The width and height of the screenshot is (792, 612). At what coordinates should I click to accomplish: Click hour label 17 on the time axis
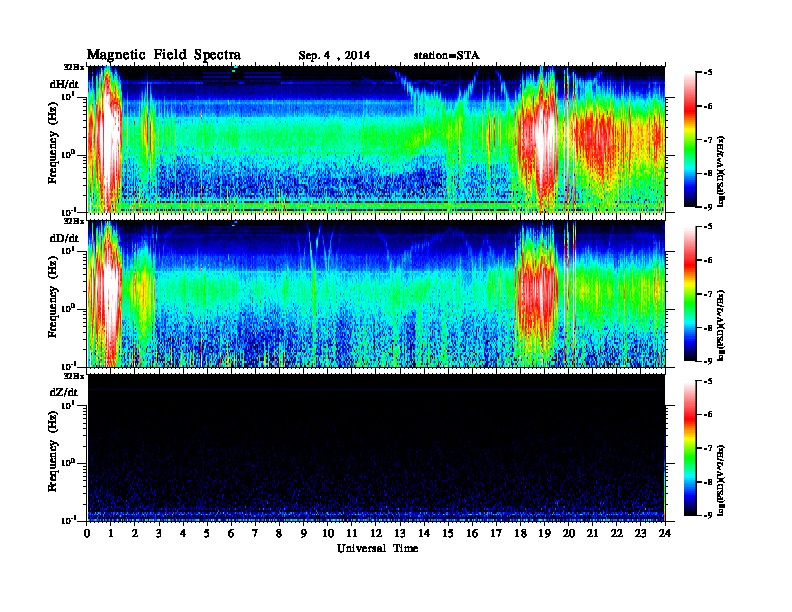click(496, 533)
